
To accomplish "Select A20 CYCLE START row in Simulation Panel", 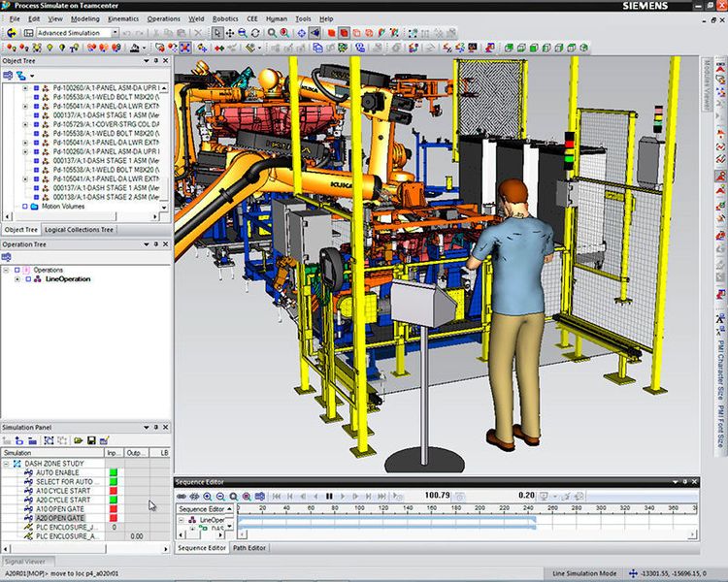I will click(x=61, y=500).
